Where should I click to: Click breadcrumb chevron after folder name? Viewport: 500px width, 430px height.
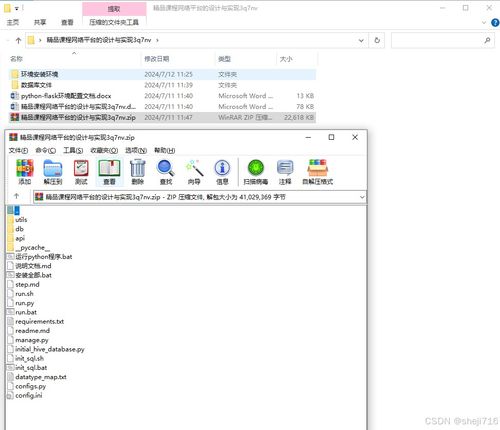coord(157,40)
